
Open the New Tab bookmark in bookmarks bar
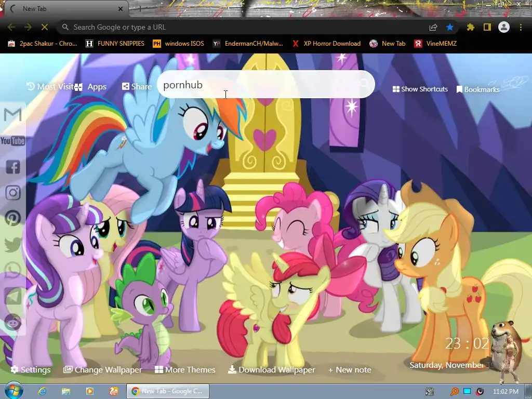click(x=388, y=44)
